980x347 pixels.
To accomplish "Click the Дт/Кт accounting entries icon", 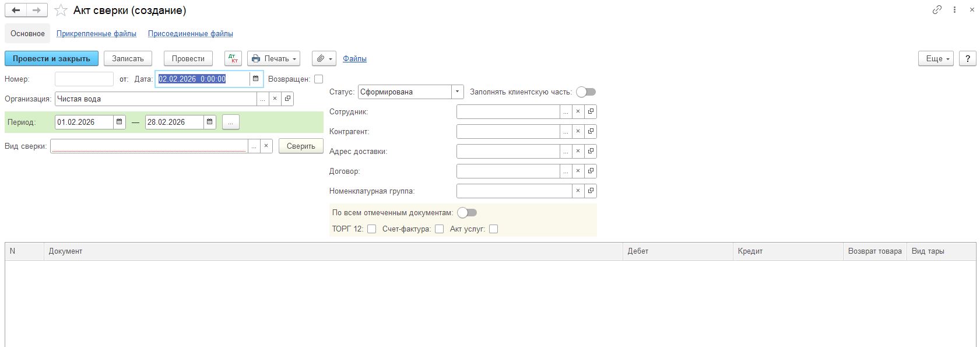I will 233,58.
